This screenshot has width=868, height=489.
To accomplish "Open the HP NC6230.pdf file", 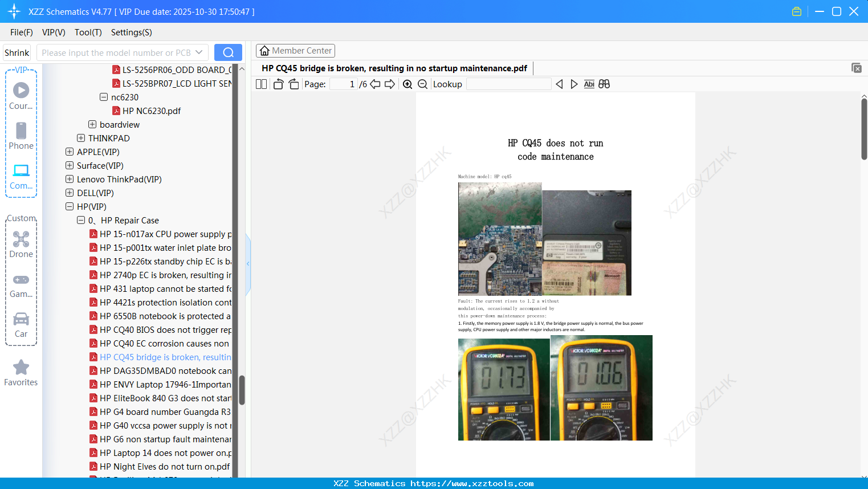I will pyautogui.click(x=152, y=111).
